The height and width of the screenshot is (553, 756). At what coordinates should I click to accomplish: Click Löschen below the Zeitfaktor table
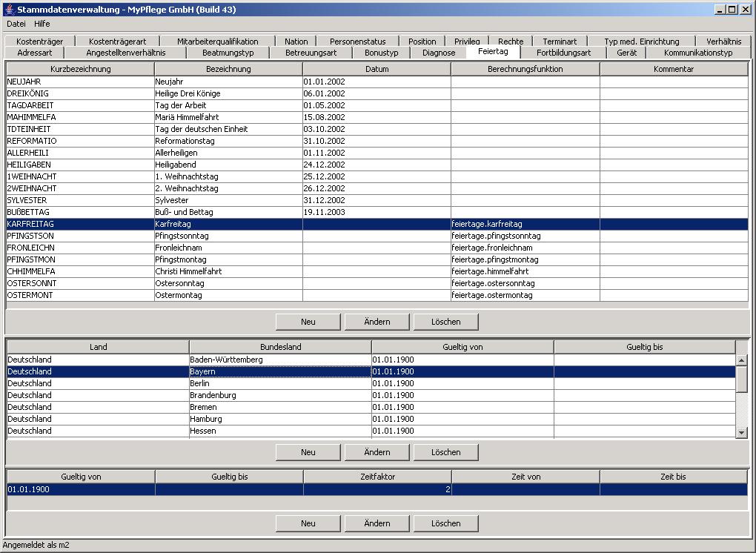click(446, 523)
